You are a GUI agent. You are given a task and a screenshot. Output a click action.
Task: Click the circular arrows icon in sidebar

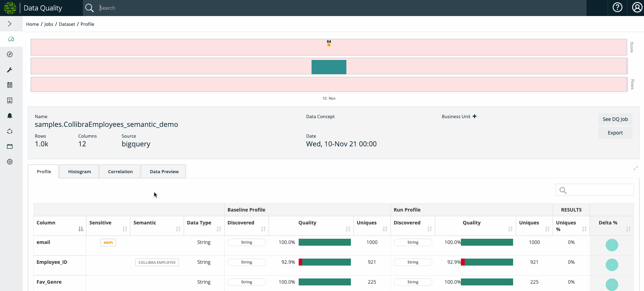(x=10, y=131)
